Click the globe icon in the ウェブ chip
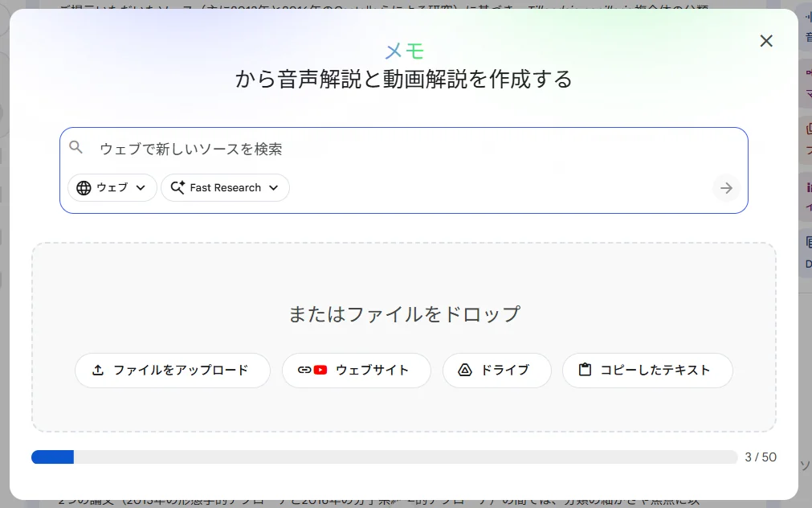The height and width of the screenshot is (508, 812). [x=84, y=187]
